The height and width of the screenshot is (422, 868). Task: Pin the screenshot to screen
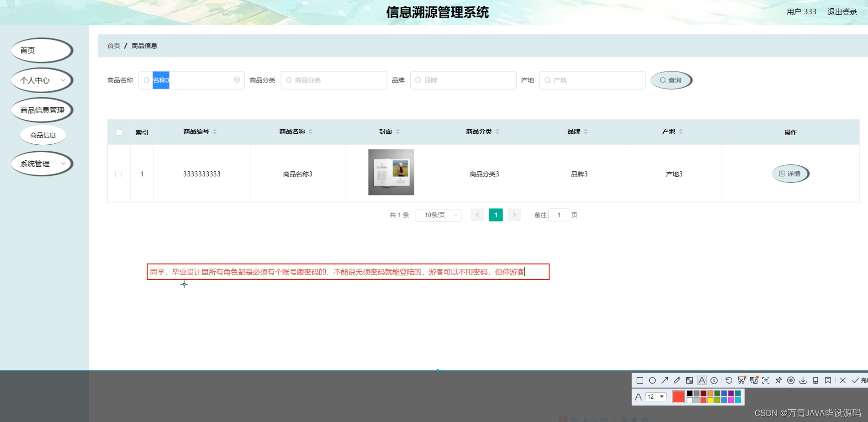point(778,380)
